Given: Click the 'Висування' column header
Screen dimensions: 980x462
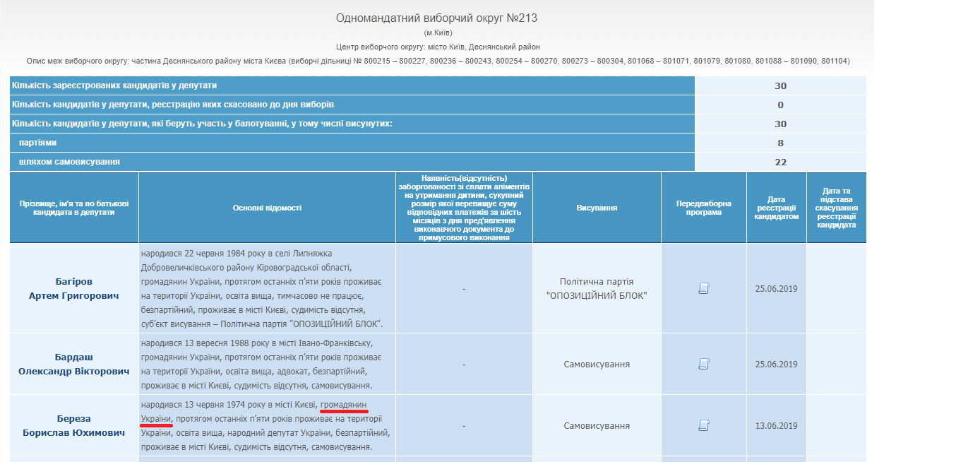Looking at the screenshot, I should click(597, 208).
